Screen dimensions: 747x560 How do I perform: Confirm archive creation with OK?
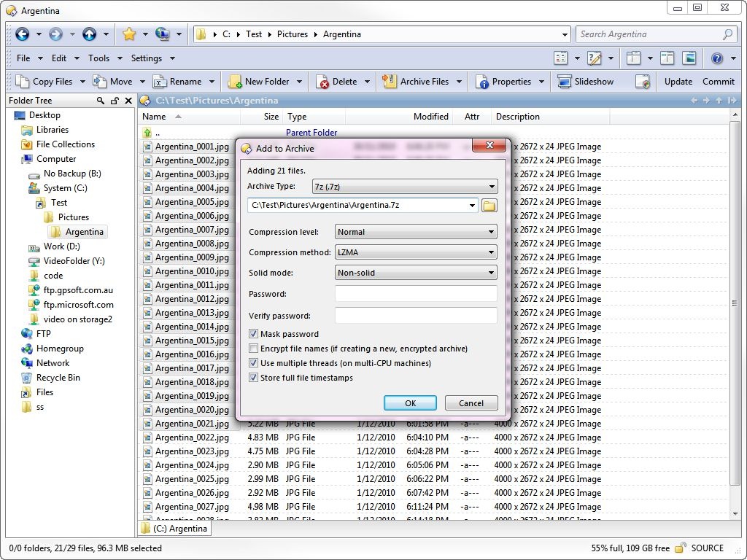pyautogui.click(x=410, y=402)
